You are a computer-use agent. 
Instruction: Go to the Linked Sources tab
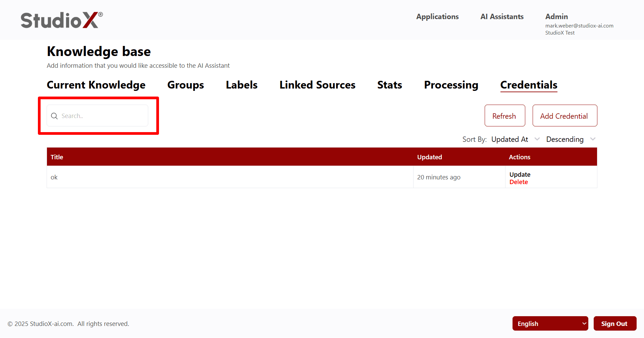click(317, 85)
